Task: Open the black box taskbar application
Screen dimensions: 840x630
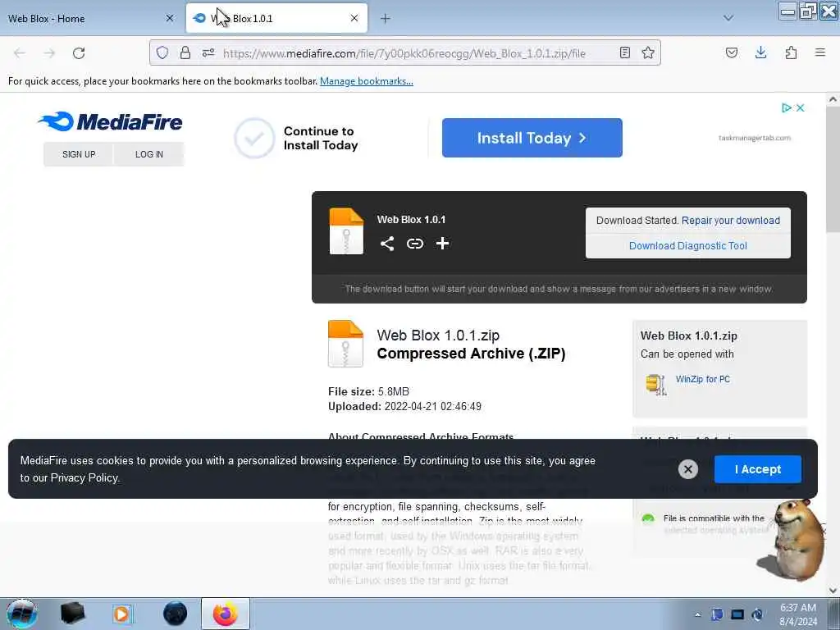Action: click(72, 614)
